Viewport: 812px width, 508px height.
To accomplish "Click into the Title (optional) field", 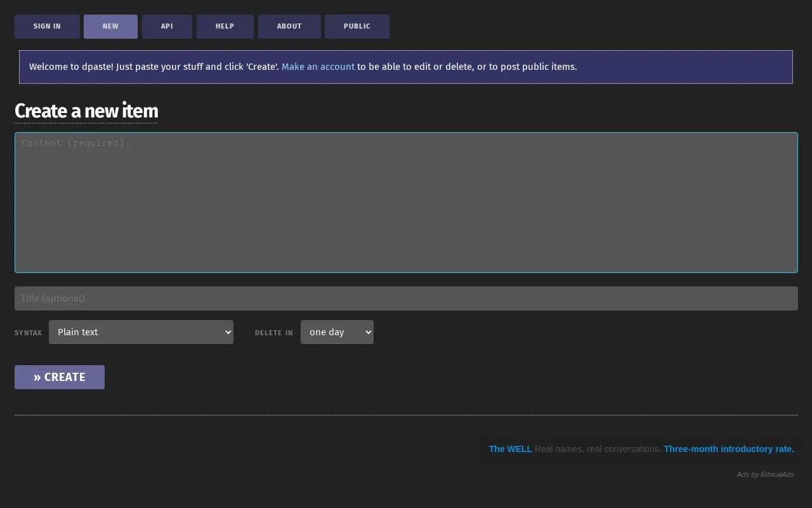I will point(406,298).
